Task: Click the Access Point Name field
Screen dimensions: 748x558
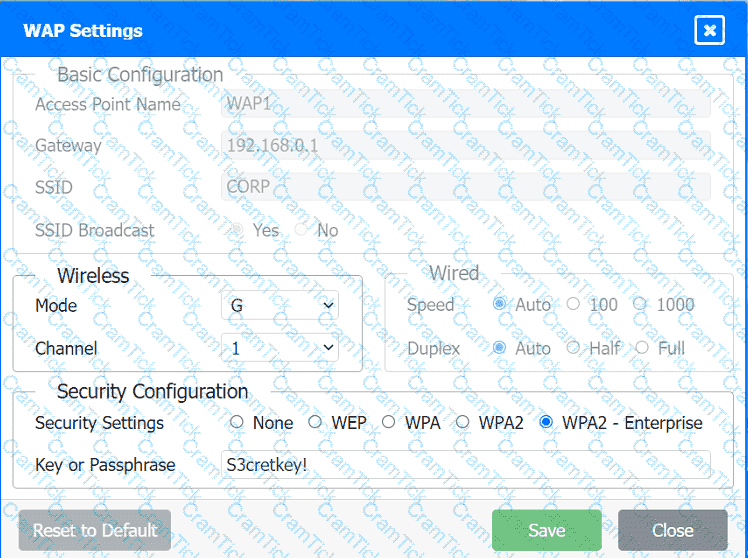Action: tap(465, 104)
